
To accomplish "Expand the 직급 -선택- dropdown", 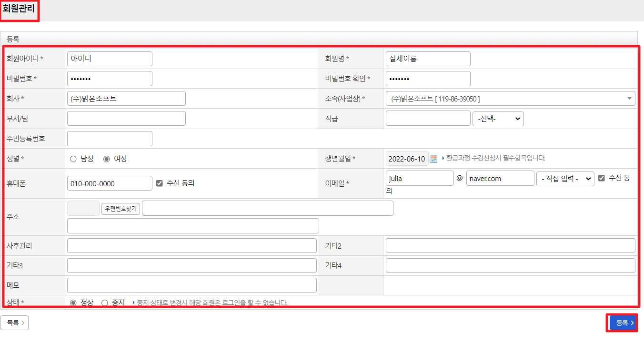I will point(498,119).
